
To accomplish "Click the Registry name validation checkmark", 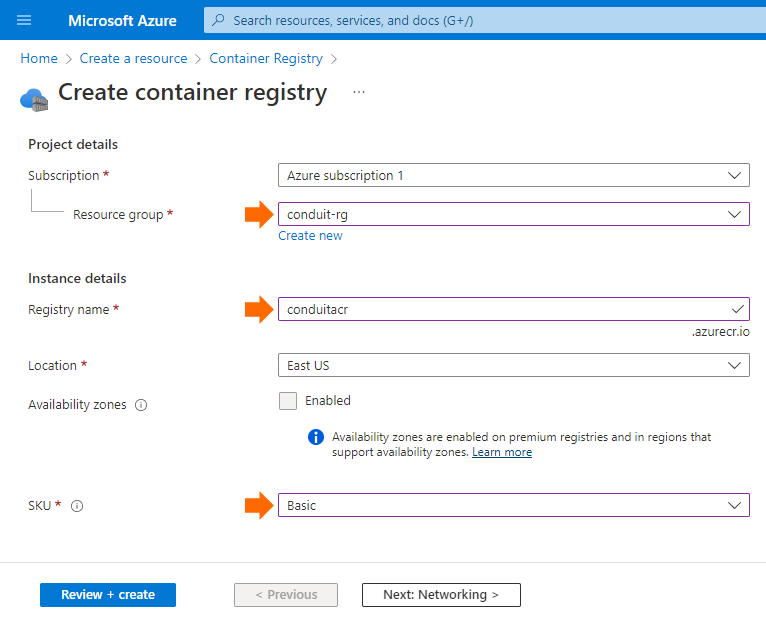I will 738,309.
